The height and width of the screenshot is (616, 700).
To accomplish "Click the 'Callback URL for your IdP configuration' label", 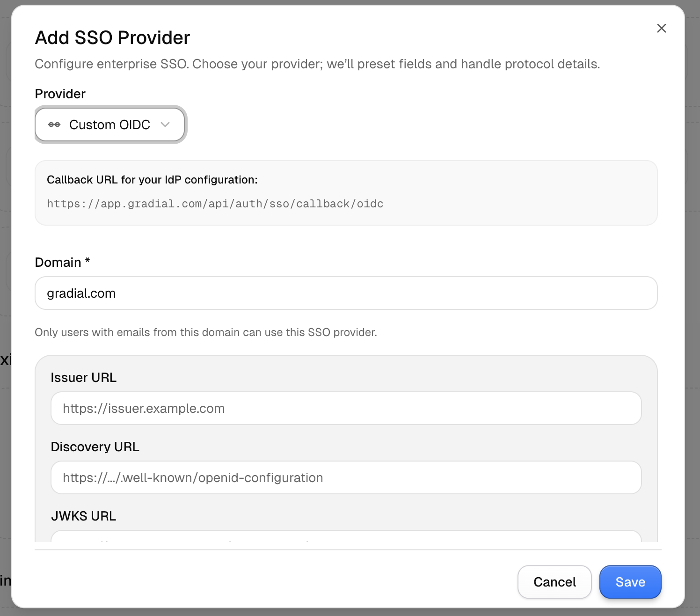I will coord(153,180).
